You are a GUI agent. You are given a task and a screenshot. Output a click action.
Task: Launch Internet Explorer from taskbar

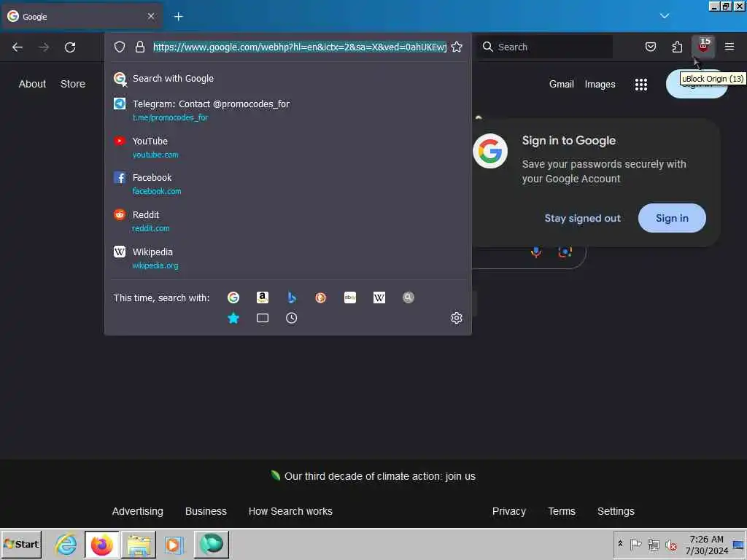(66, 544)
